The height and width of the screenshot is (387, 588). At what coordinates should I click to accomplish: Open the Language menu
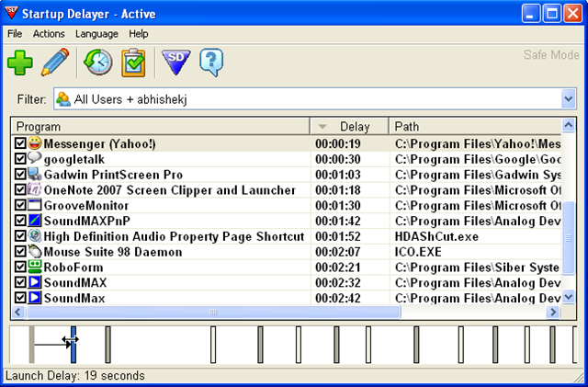96,34
